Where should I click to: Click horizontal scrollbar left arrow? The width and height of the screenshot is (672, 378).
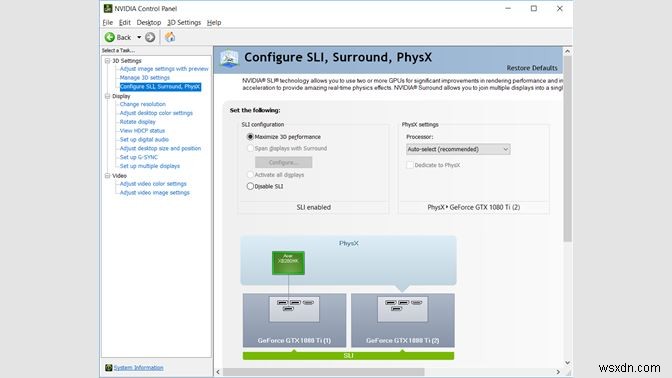(218, 372)
